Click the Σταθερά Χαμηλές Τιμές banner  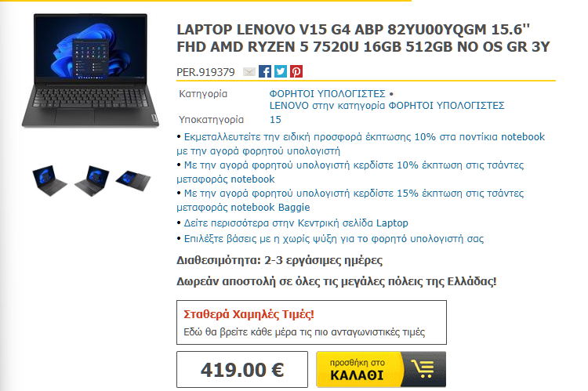click(x=311, y=322)
